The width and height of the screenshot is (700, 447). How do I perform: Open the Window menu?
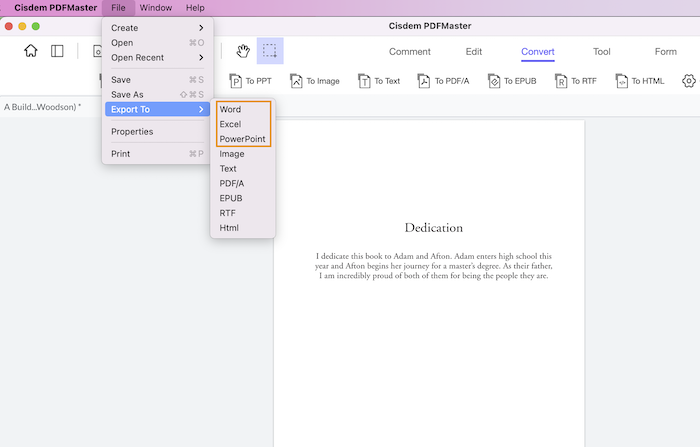[x=155, y=8]
